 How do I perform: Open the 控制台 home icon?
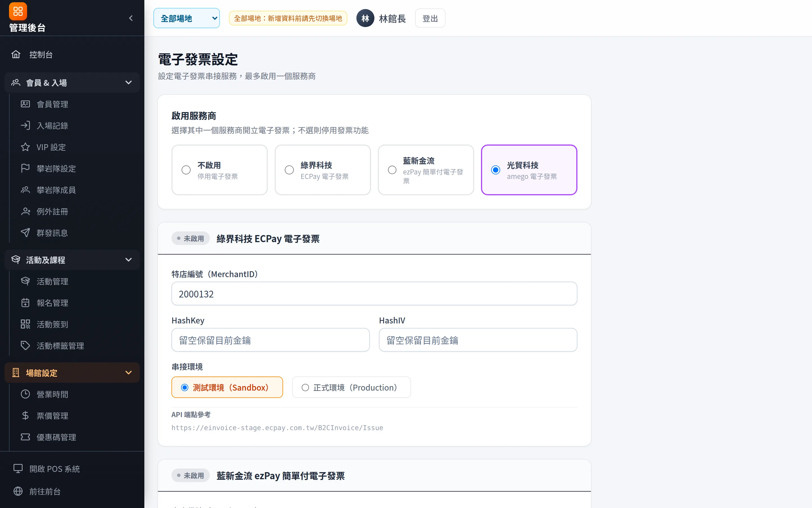[16, 54]
